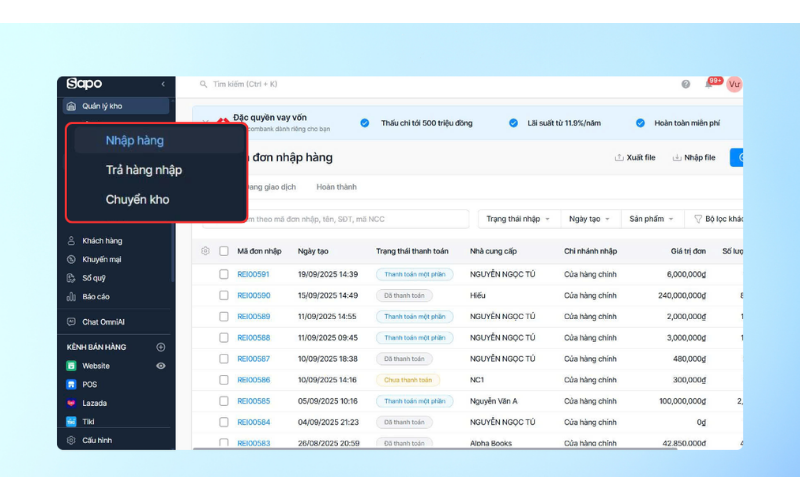
Task: Check the box for order REI00591
Action: pyautogui.click(x=224, y=274)
